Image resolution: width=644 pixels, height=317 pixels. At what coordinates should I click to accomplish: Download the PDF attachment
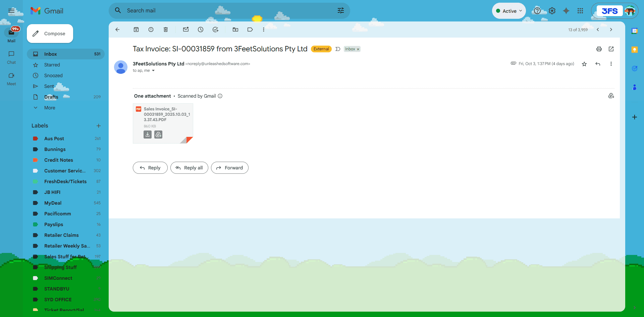click(148, 135)
